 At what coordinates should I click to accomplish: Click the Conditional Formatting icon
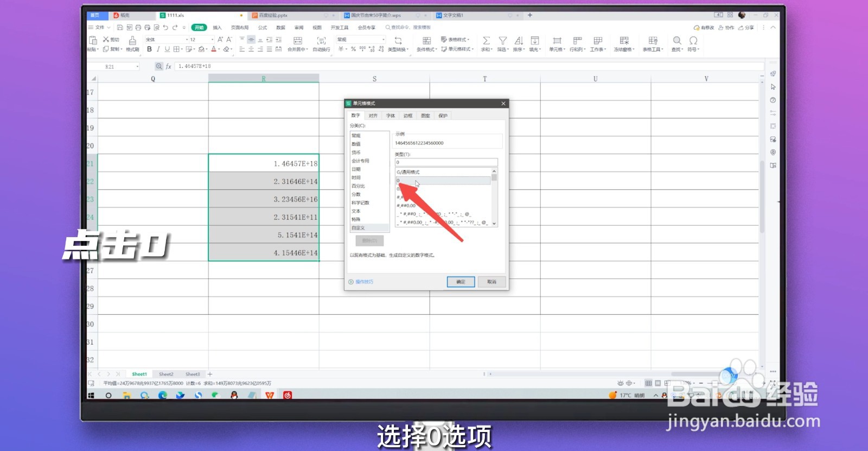[426, 41]
